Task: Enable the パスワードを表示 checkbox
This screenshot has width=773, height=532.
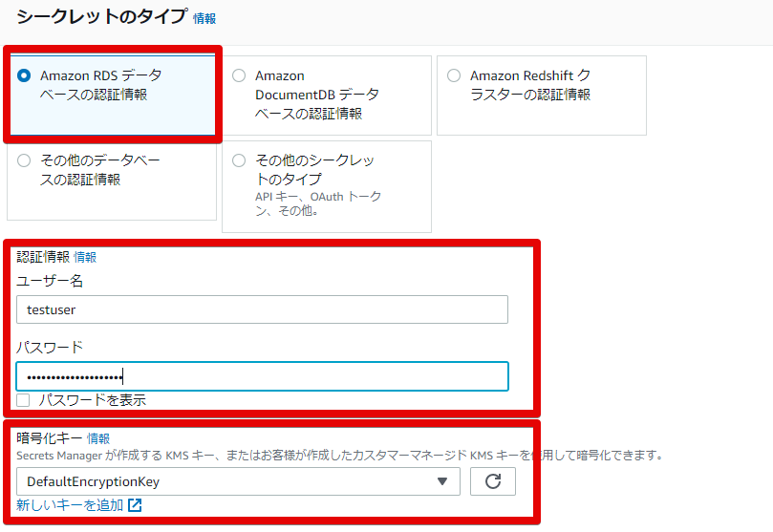Action: (23, 400)
